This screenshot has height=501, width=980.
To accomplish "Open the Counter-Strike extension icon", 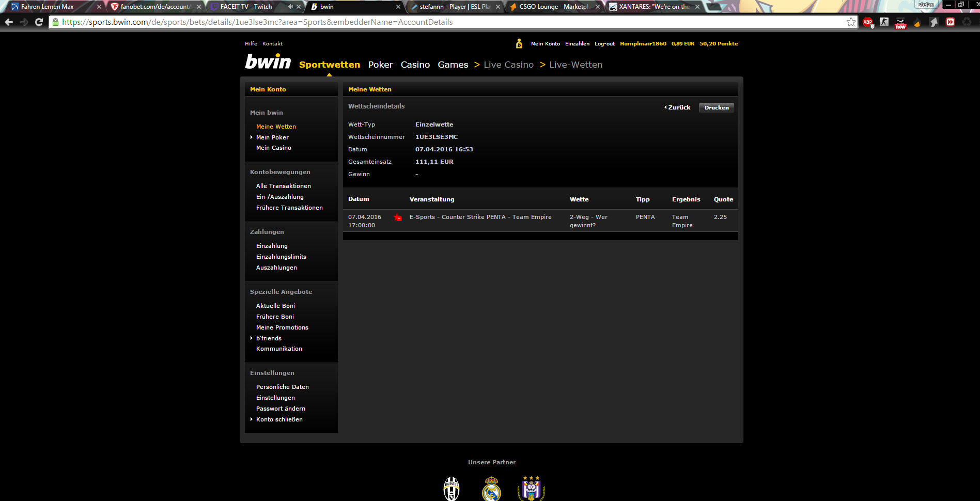I will 884,22.
